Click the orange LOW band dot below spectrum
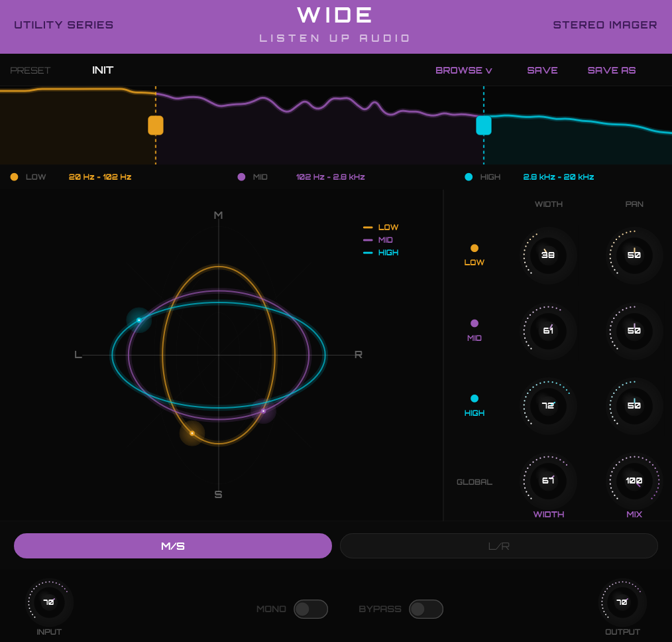672x642 pixels. click(x=14, y=177)
